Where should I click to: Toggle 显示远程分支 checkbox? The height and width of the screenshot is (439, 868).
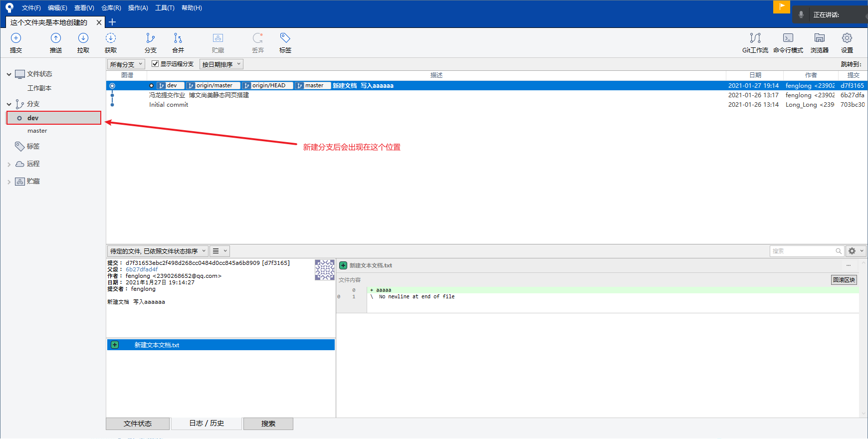point(155,64)
